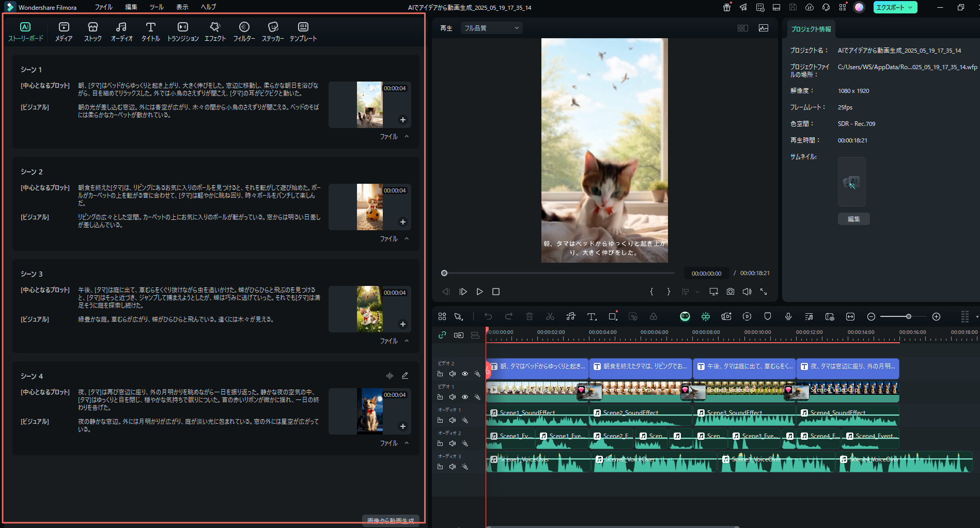Edit シーン 4 with the pencil icon
980x528 pixels.
[x=405, y=376]
